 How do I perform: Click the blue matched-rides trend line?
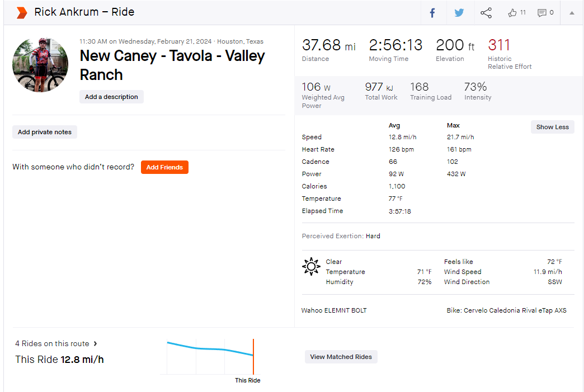[210, 349]
